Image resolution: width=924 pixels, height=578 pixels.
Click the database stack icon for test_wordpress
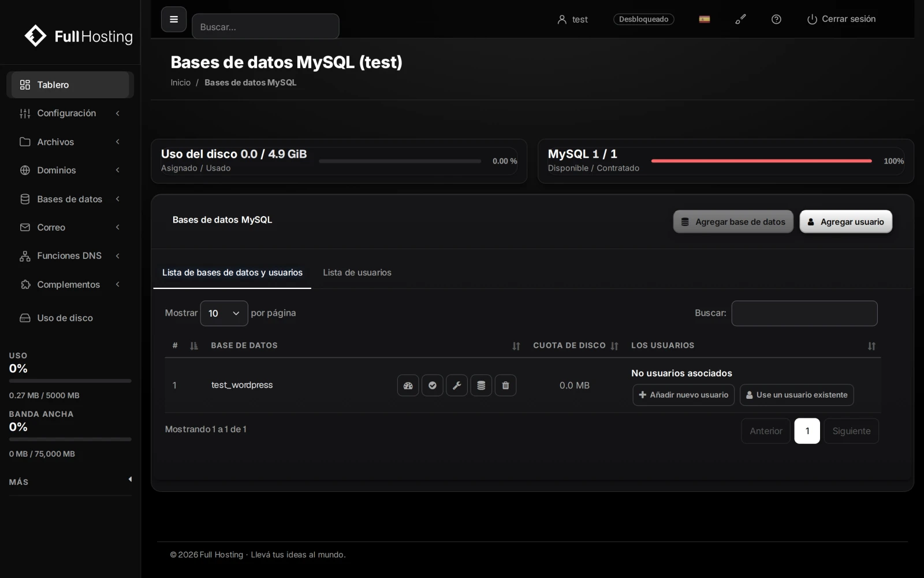point(481,386)
